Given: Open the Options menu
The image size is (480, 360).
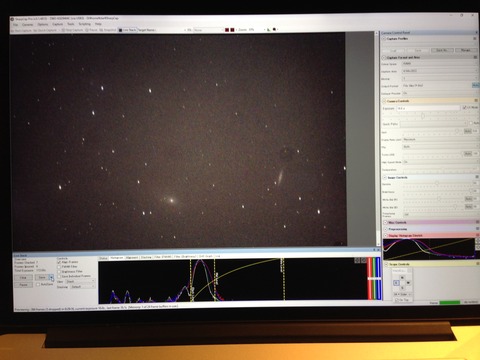Looking at the screenshot, I should click(43, 24).
